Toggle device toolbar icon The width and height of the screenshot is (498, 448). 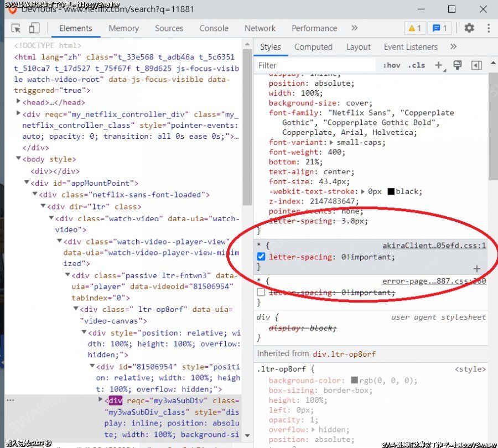pos(34,28)
